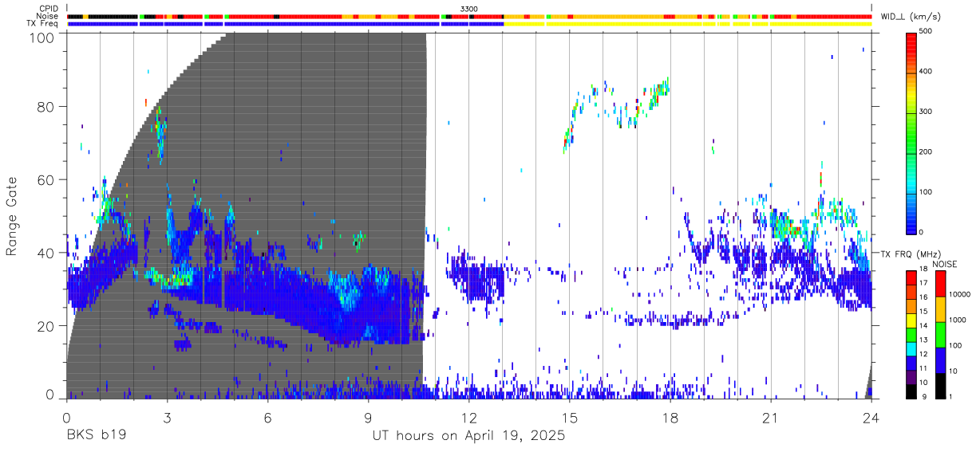Pick the yellow swatch in TX FRQ legend

[x=912, y=320]
